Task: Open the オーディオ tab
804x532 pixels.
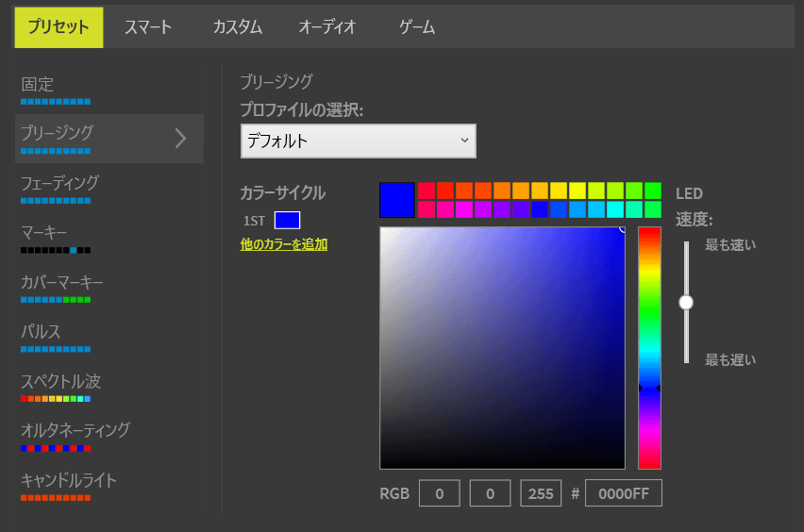Action: tap(327, 27)
